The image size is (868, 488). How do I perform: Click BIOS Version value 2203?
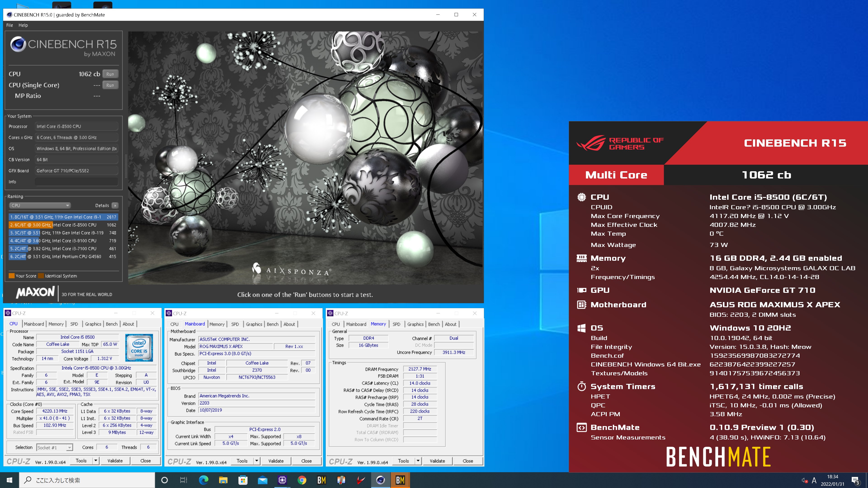[x=257, y=403]
